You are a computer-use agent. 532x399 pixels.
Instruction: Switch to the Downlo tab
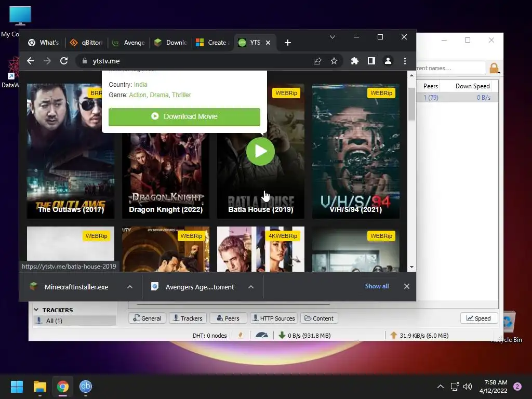(170, 43)
